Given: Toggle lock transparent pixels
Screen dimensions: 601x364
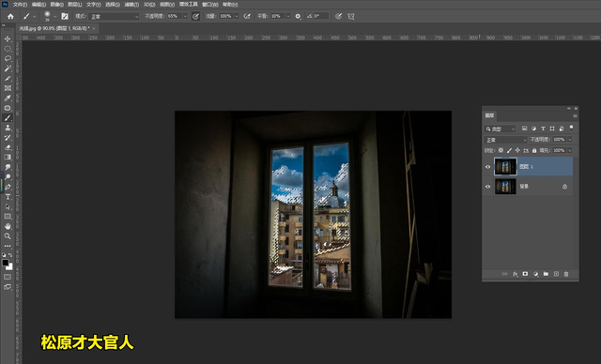Looking at the screenshot, I should (x=501, y=150).
